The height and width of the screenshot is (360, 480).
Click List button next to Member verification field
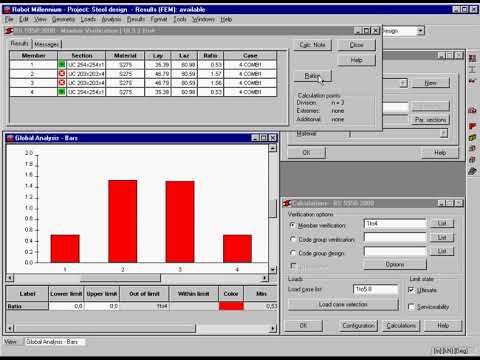(x=442, y=223)
